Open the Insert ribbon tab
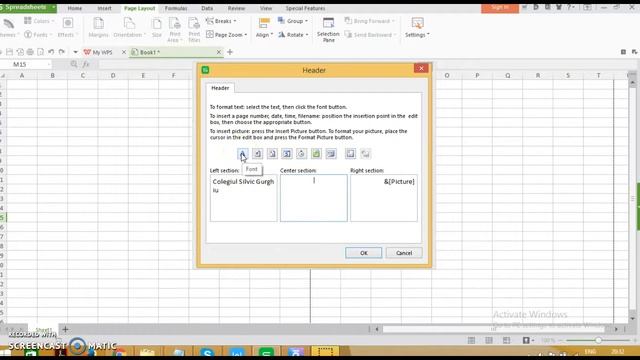This screenshot has height=360, width=640. coord(104,8)
